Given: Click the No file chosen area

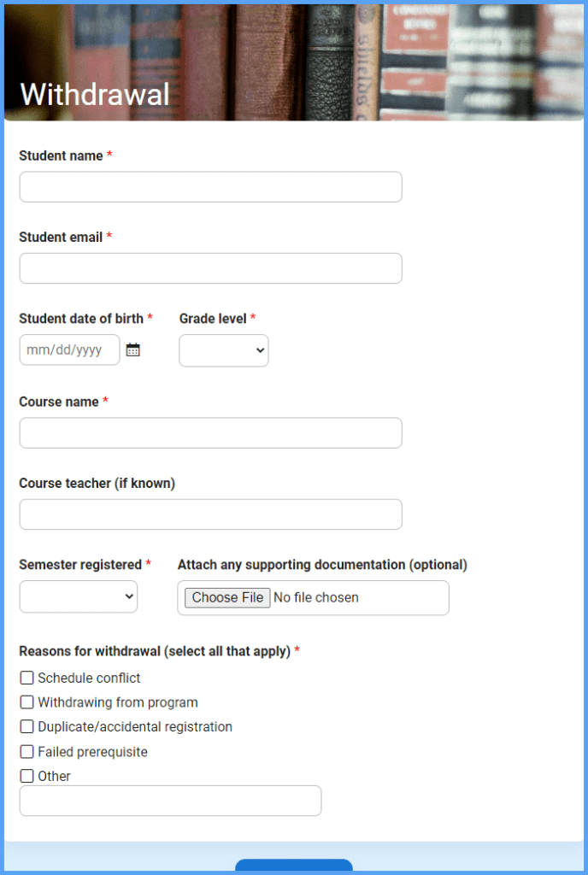Looking at the screenshot, I should click(x=323, y=597).
